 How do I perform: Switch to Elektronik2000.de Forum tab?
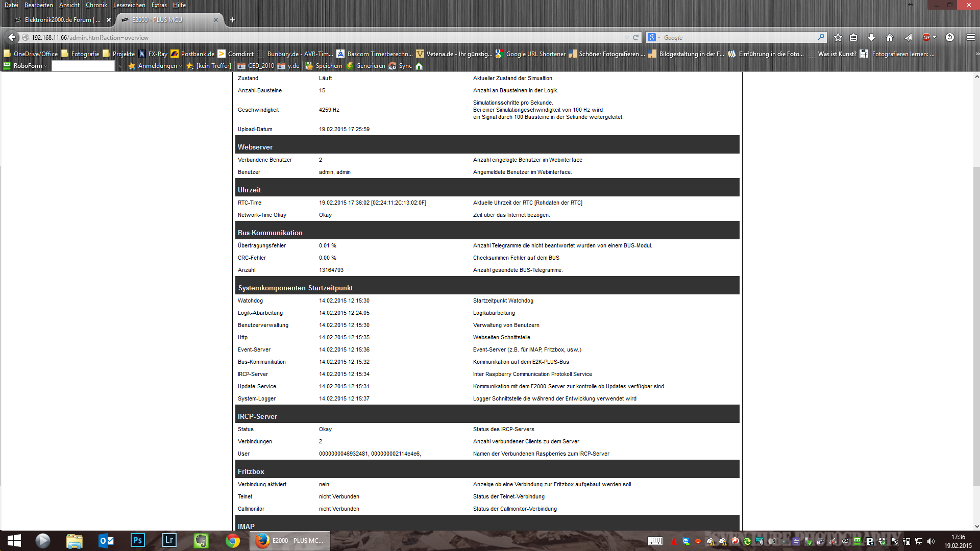point(61,20)
